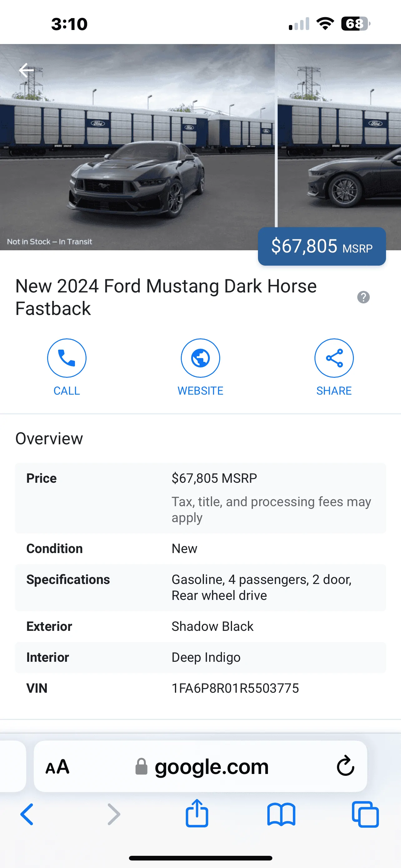Open Safari's share sheet icon
The image size is (401, 868).
197,813
